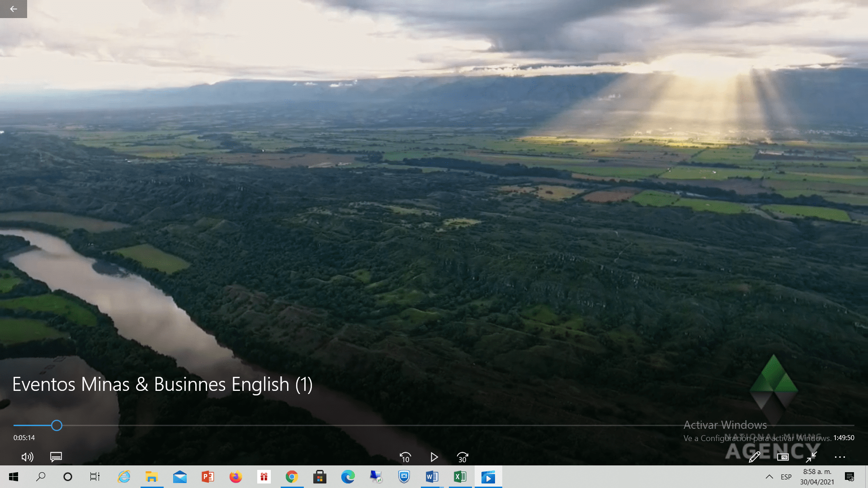Open Cortana circle icon

[x=68, y=477]
